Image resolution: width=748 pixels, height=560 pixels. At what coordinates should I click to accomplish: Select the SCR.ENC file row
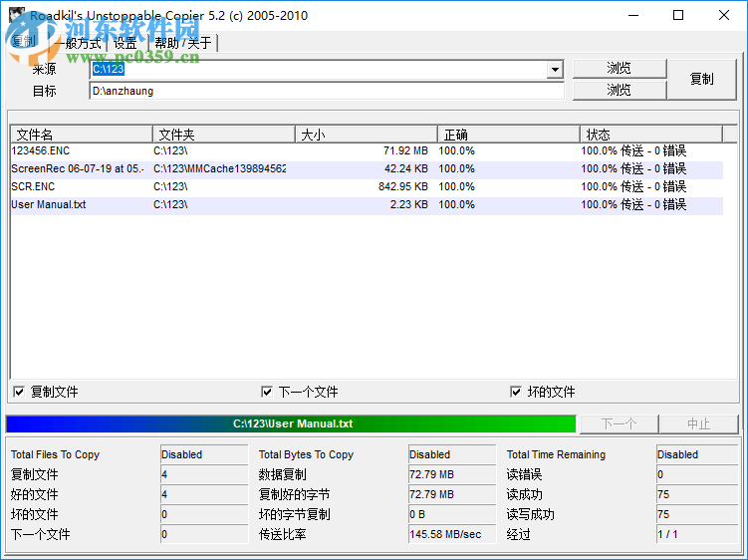[367, 186]
